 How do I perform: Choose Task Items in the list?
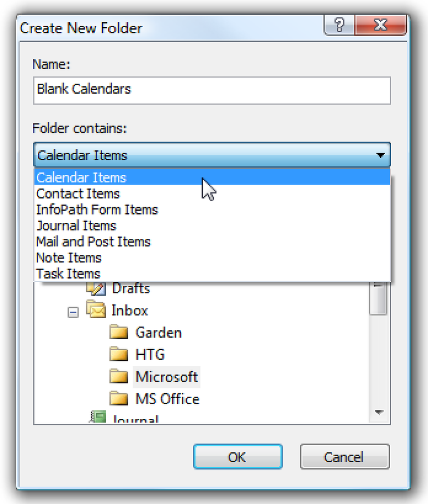click(212, 274)
